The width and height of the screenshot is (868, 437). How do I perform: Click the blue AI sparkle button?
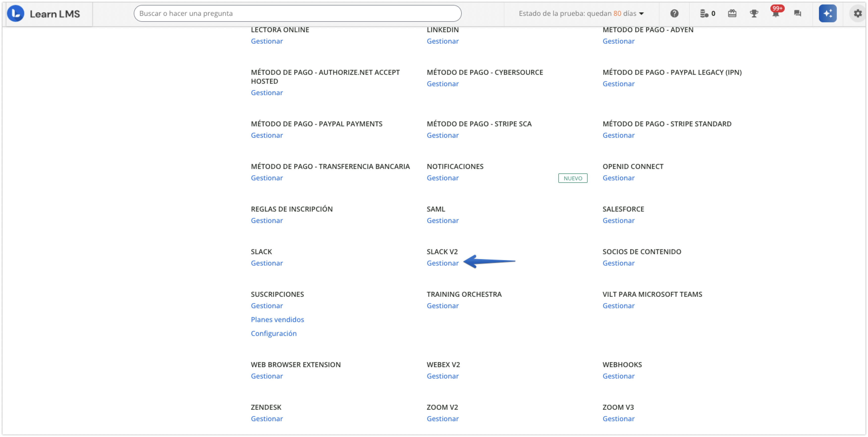(827, 13)
